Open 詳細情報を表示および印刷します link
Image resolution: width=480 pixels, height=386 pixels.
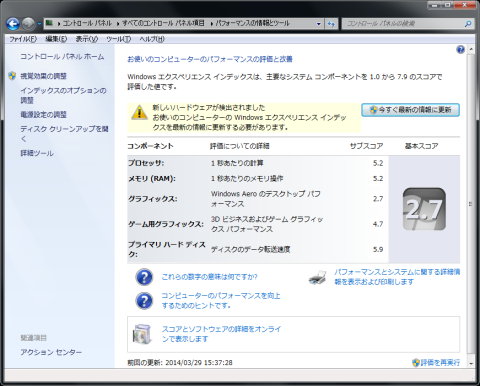(x=397, y=277)
